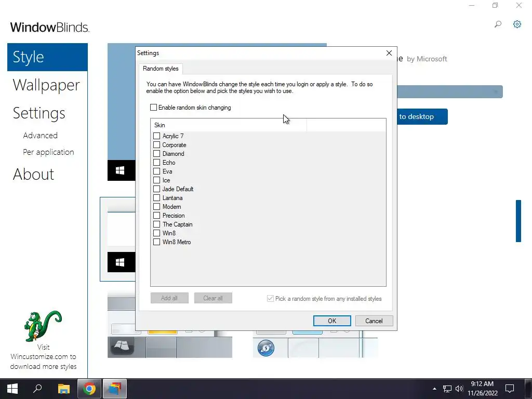Check the Jade Default skin
This screenshot has height=399, width=532.
click(156, 189)
